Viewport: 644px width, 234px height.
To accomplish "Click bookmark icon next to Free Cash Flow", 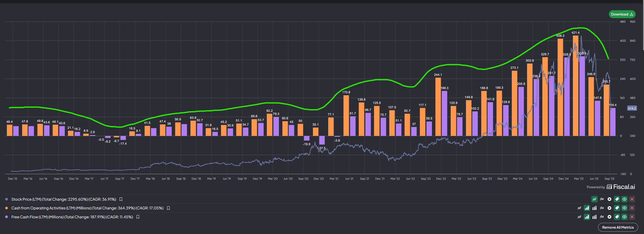I will coord(138,217).
